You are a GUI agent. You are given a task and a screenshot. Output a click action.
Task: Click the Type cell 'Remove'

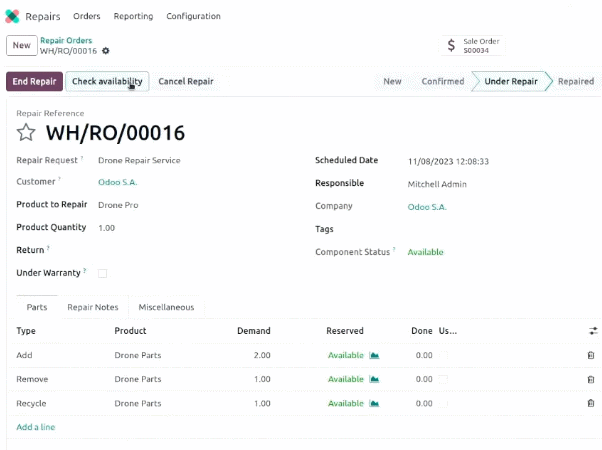click(32, 379)
